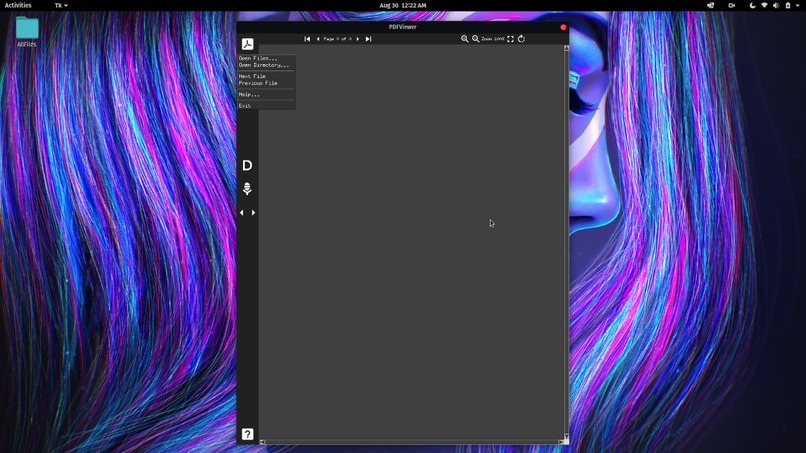Image resolution: width=806 pixels, height=453 pixels.
Task: Click the horizontal scrollbar right arrow
Action: 561,442
